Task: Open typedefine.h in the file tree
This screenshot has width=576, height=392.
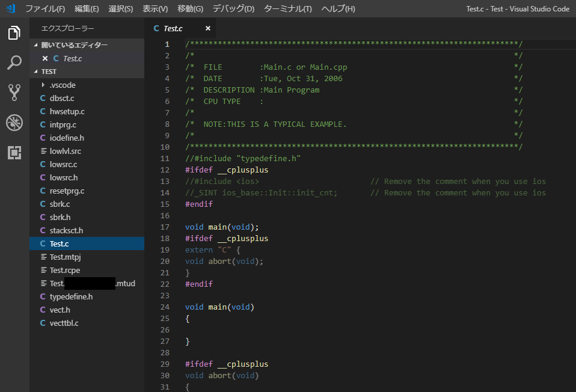Action: click(87, 296)
